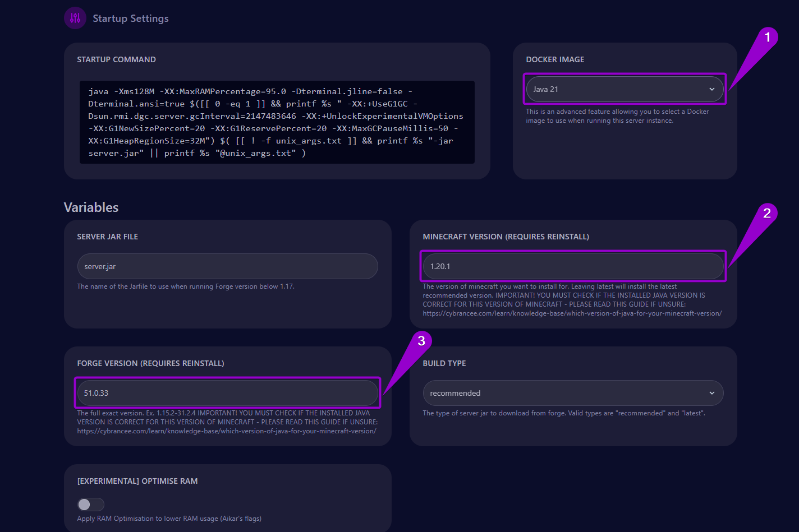Open the Build Type dropdown showing recommended
The image size is (799, 532).
[573, 393]
